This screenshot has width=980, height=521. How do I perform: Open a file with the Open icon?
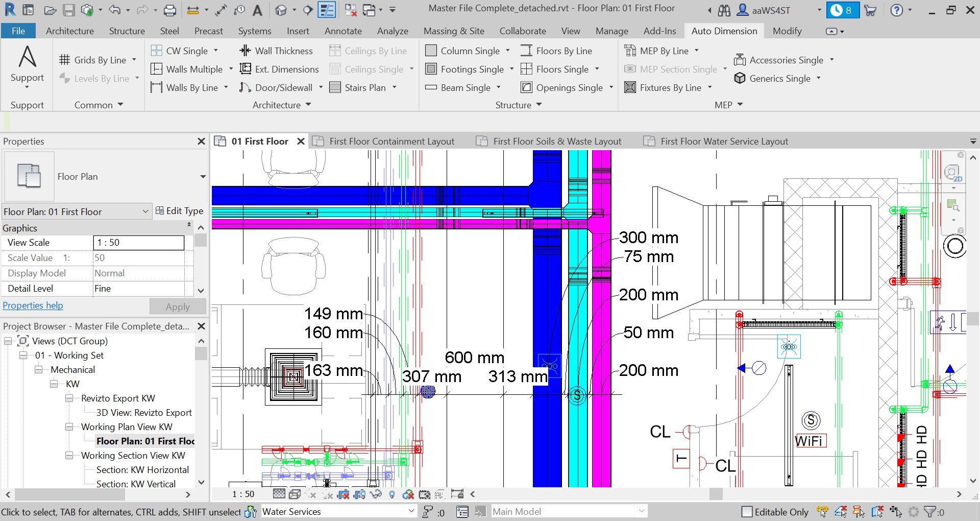(50, 10)
